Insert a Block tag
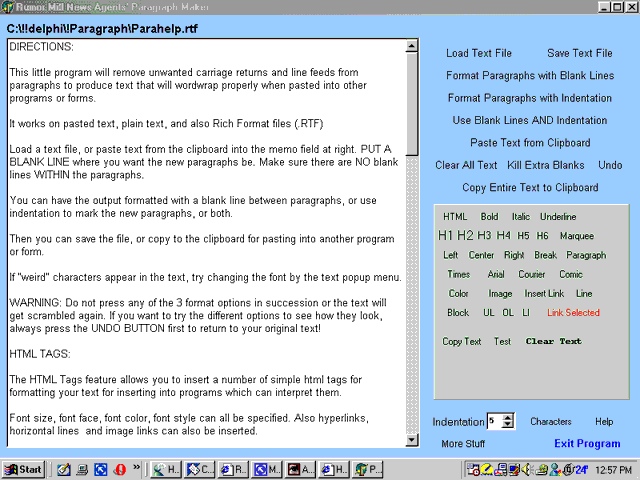640x480 pixels. [x=458, y=313]
